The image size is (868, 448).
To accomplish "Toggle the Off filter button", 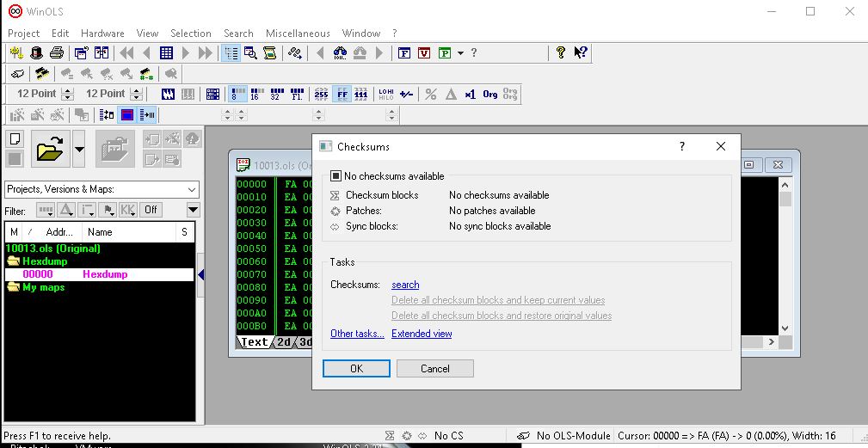I will click(x=151, y=210).
